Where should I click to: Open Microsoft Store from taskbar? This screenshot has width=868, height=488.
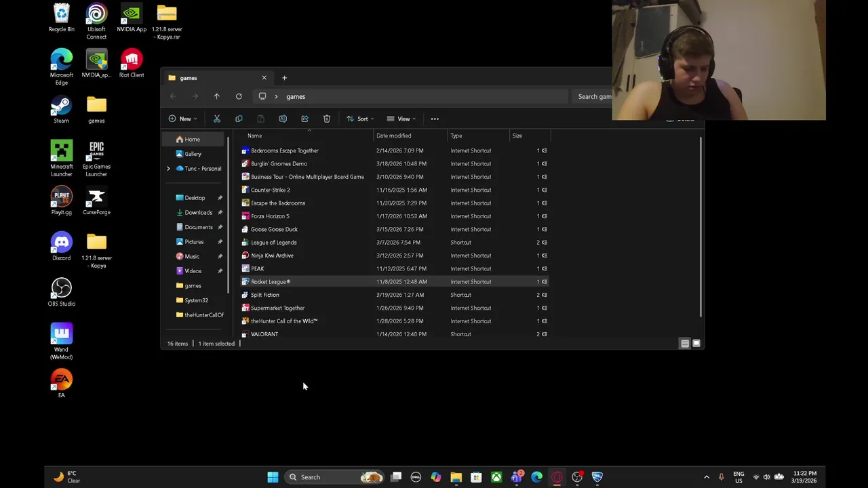tap(476, 477)
